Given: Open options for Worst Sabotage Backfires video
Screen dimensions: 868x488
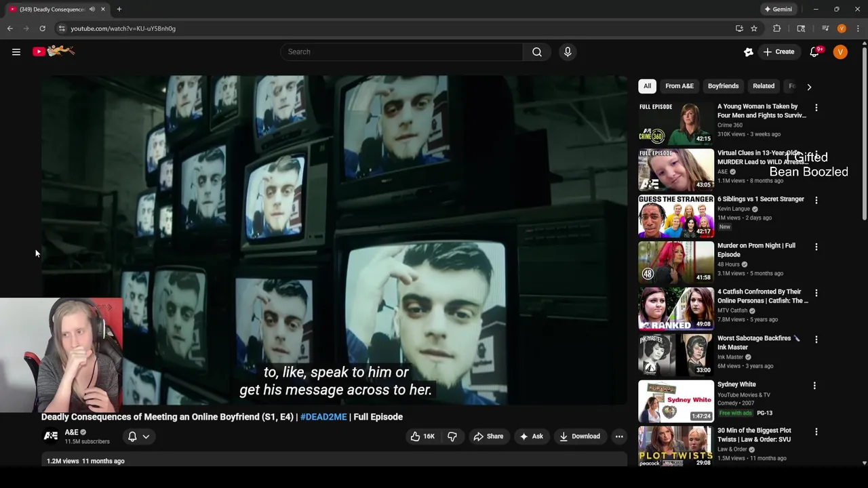Looking at the screenshot, I should [x=816, y=340].
